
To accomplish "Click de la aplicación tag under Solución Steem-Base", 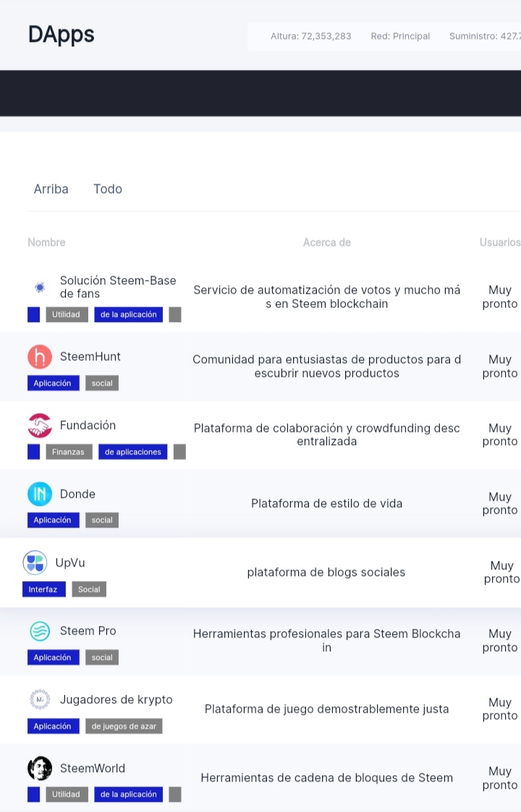I will pyautogui.click(x=128, y=315).
